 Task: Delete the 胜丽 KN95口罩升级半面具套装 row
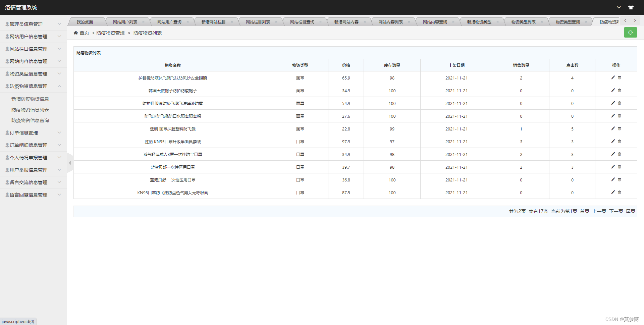(620, 141)
